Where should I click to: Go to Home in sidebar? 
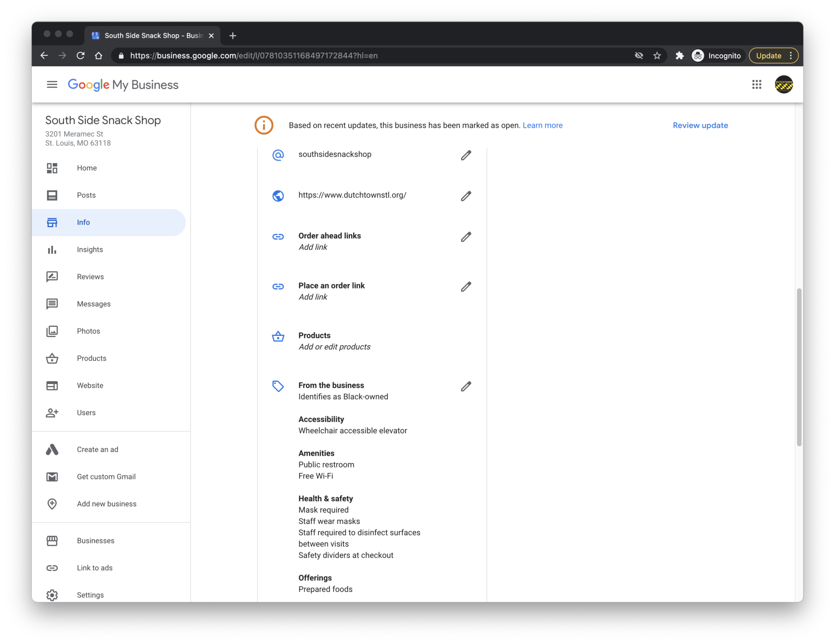coord(109,168)
